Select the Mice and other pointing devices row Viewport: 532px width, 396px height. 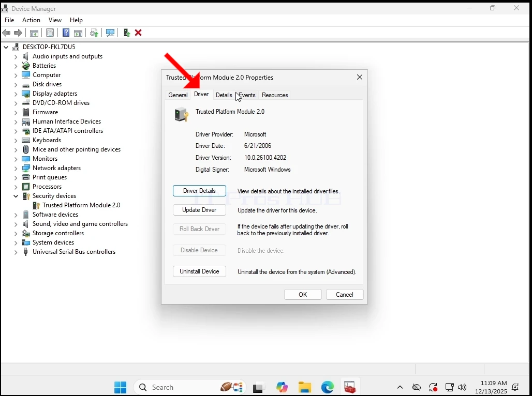[x=77, y=149]
